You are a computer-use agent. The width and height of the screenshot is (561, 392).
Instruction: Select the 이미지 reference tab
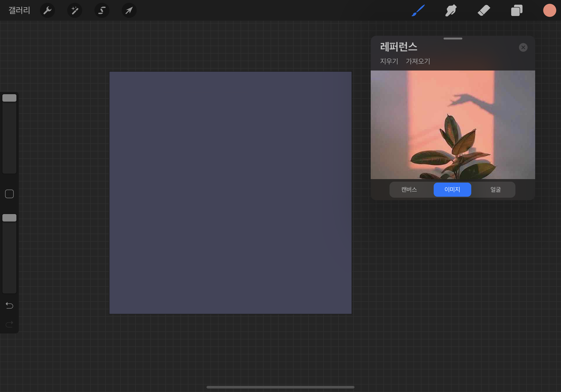click(452, 189)
